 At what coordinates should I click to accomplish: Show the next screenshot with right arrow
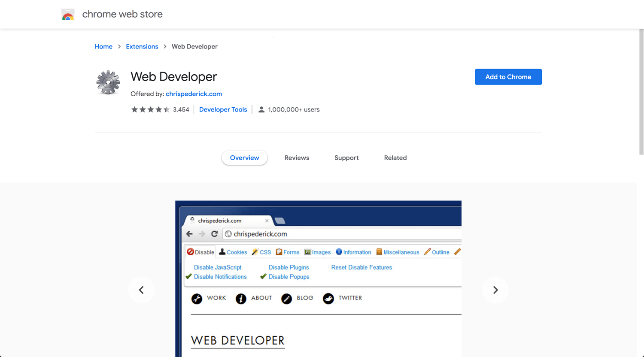[495, 290]
